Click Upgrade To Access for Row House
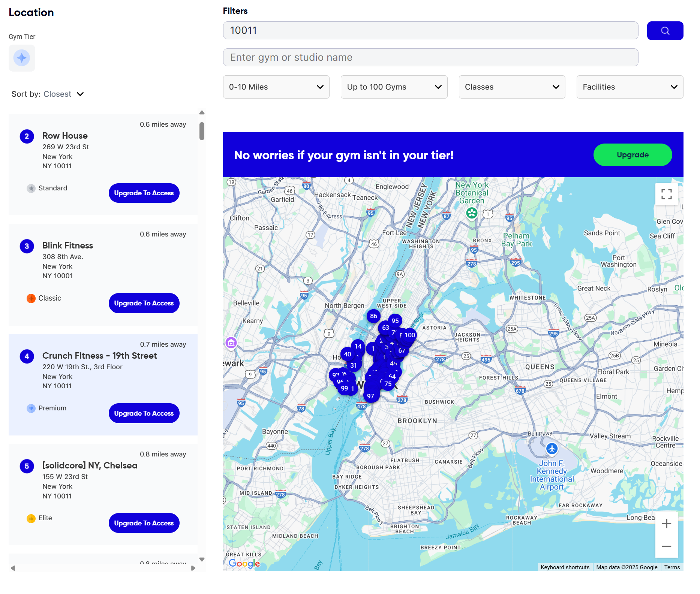 pyautogui.click(x=144, y=193)
